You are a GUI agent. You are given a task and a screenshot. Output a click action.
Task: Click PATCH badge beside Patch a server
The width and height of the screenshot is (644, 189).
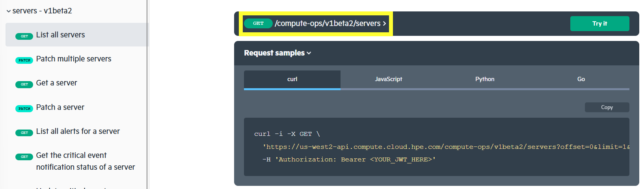coord(24,109)
